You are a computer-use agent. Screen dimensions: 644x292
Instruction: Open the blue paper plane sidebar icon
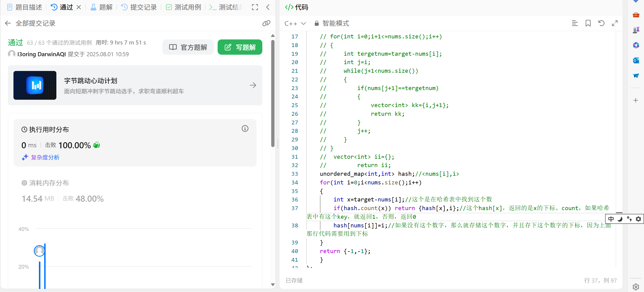pos(636,76)
